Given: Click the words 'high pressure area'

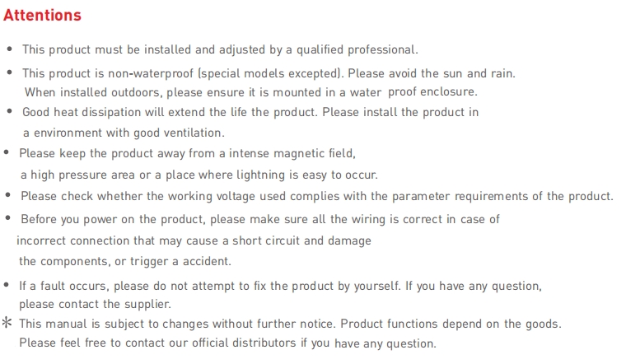Looking at the screenshot, I should (x=82, y=175).
